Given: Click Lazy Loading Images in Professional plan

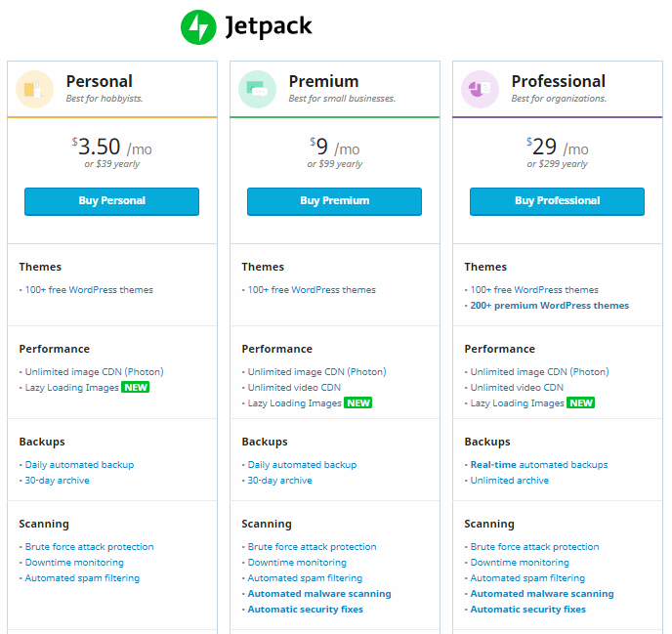Looking at the screenshot, I should pyautogui.click(x=518, y=402).
